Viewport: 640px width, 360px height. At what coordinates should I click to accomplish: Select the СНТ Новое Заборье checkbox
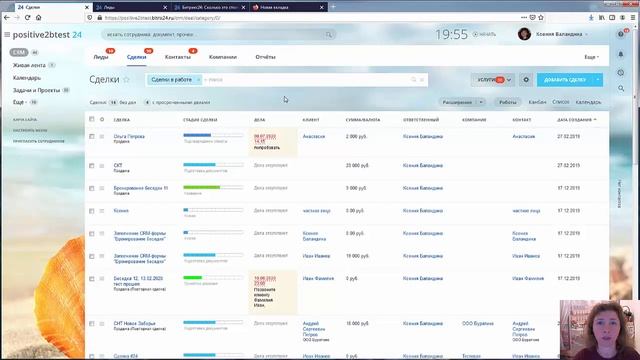tap(91, 324)
